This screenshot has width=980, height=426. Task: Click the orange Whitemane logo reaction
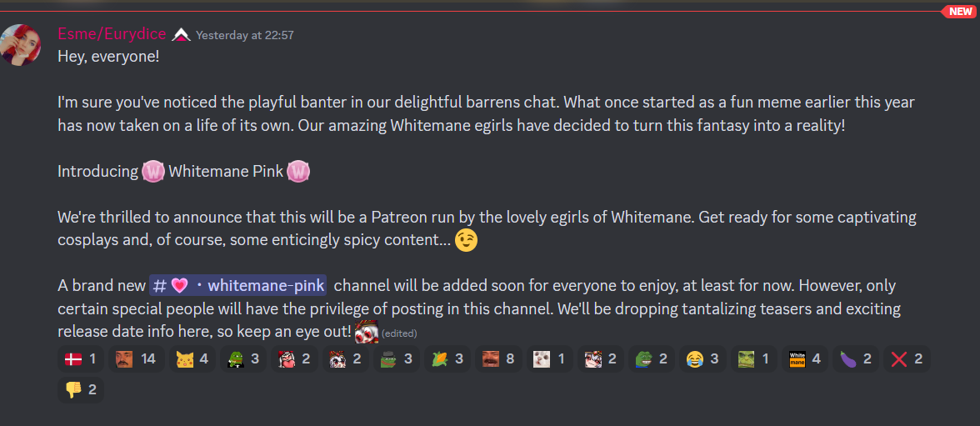pos(804,359)
